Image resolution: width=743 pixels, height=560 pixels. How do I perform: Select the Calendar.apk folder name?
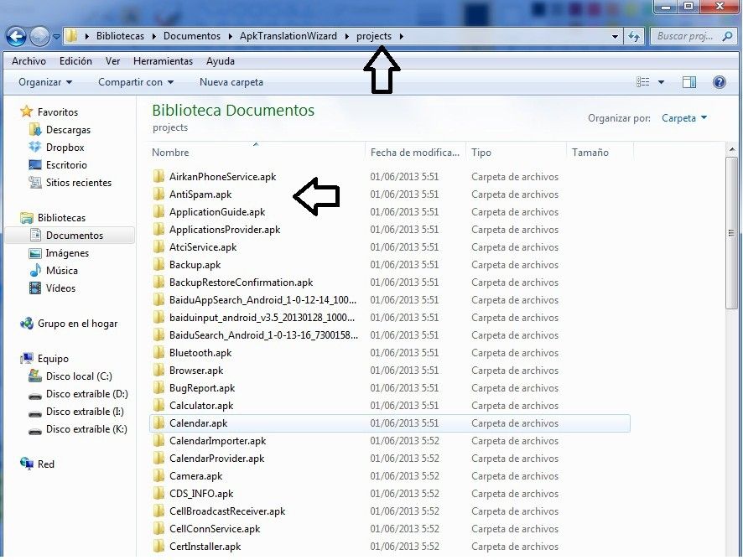point(199,423)
